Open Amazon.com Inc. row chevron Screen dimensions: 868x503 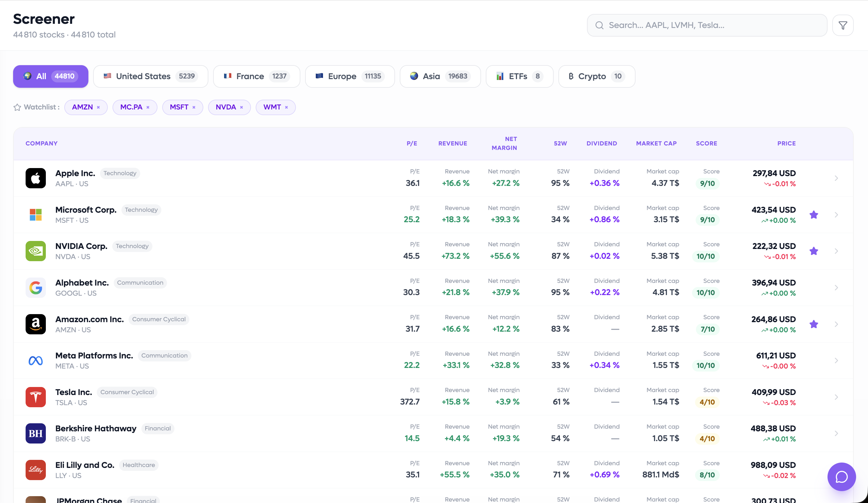(836, 324)
